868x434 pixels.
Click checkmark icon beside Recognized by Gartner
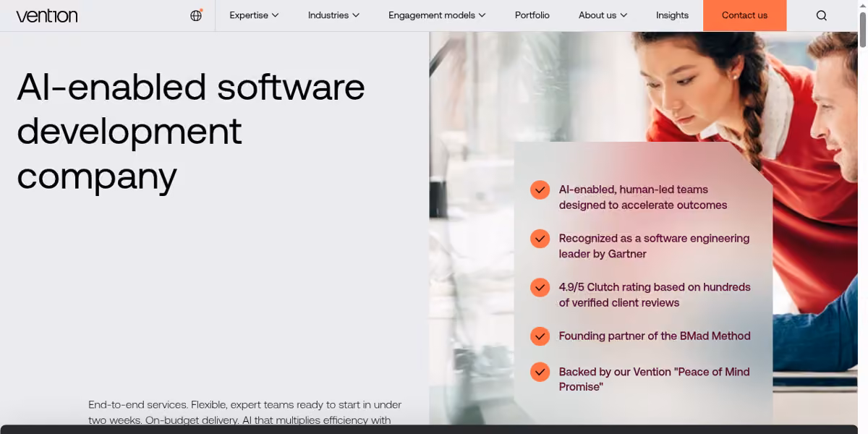(x=540, y=238)
